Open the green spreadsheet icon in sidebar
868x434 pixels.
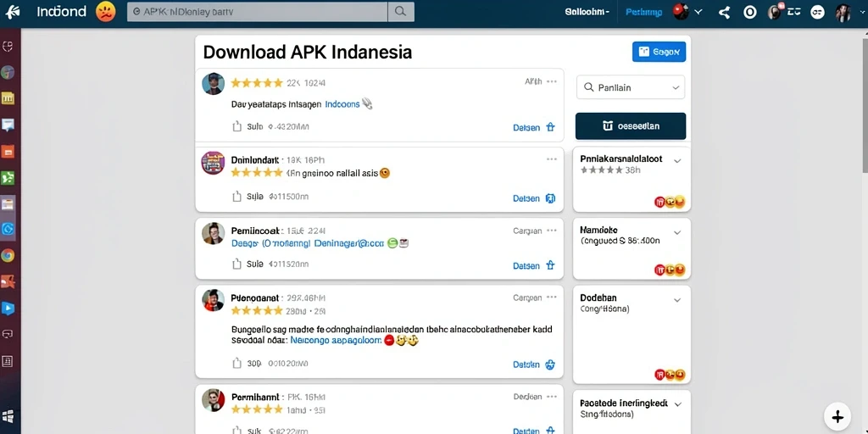point(8,178)
